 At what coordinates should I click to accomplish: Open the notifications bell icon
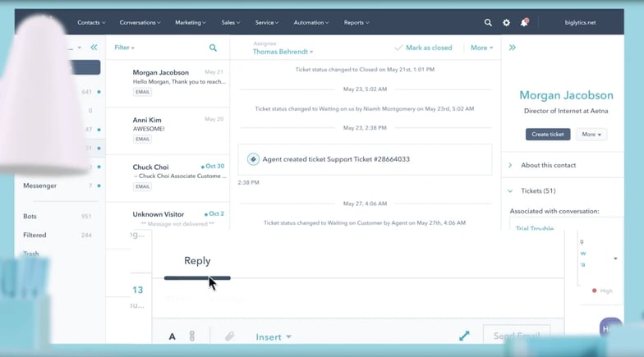(x=524, y=23)
